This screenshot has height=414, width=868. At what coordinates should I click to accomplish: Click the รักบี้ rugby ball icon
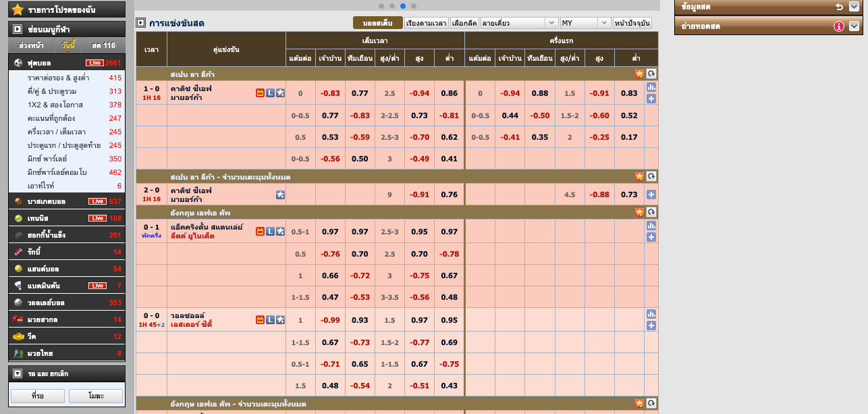coord(18,252)
